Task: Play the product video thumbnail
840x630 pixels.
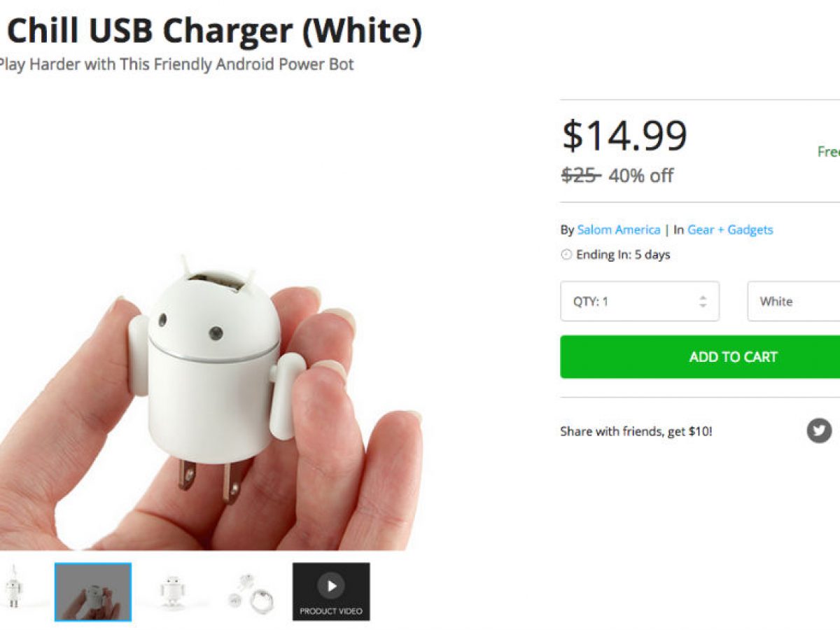Action: [331, 591]
